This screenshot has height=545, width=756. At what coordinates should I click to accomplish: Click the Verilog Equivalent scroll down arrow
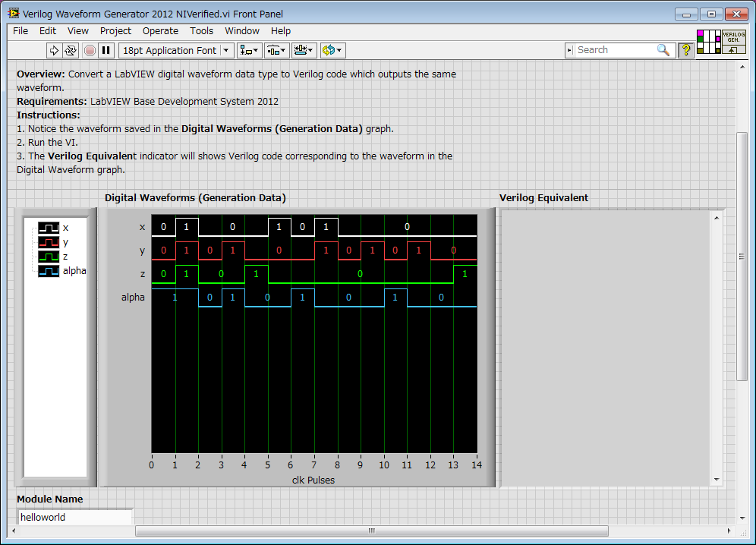pos(717,480)
